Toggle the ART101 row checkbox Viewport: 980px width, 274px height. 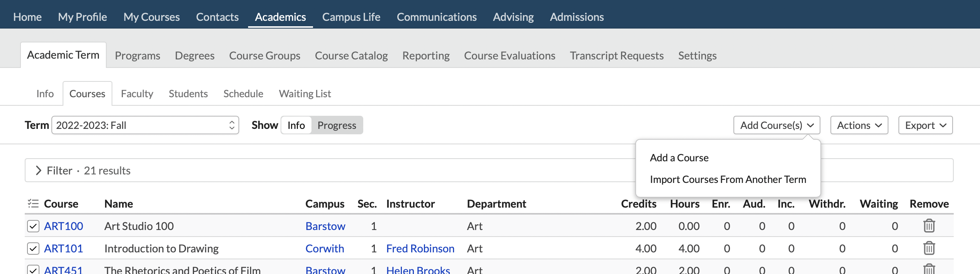[x=33, y=249]
